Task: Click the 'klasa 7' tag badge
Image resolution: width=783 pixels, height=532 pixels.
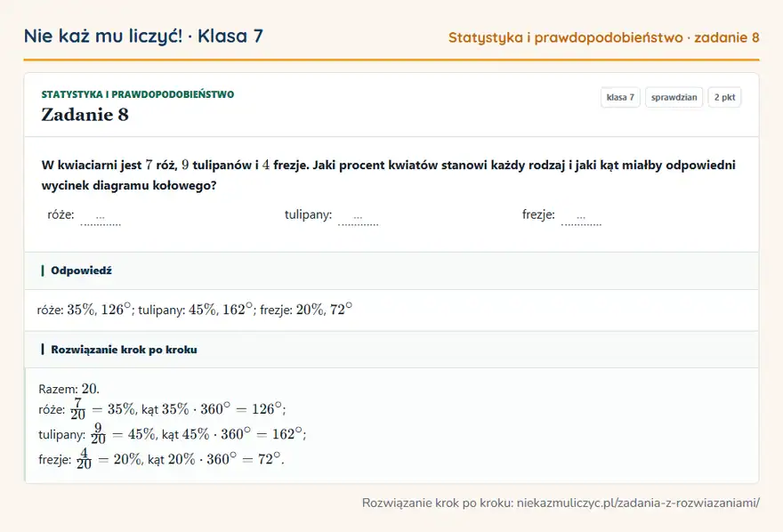Action: point(620,97)
